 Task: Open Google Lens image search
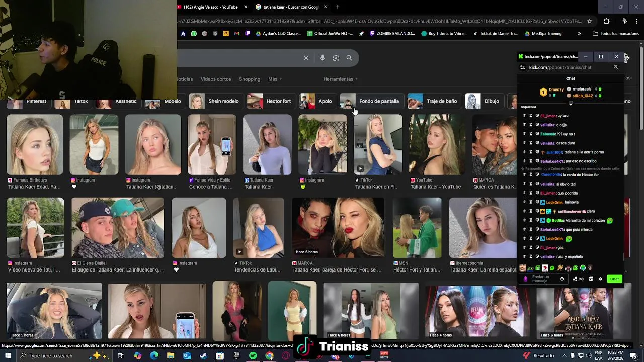click(336, 58)
